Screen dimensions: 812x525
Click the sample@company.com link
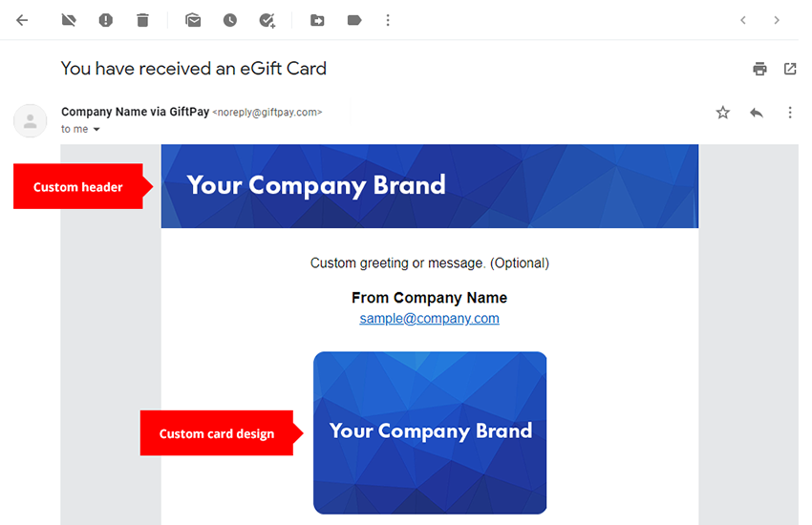[429, 319]
